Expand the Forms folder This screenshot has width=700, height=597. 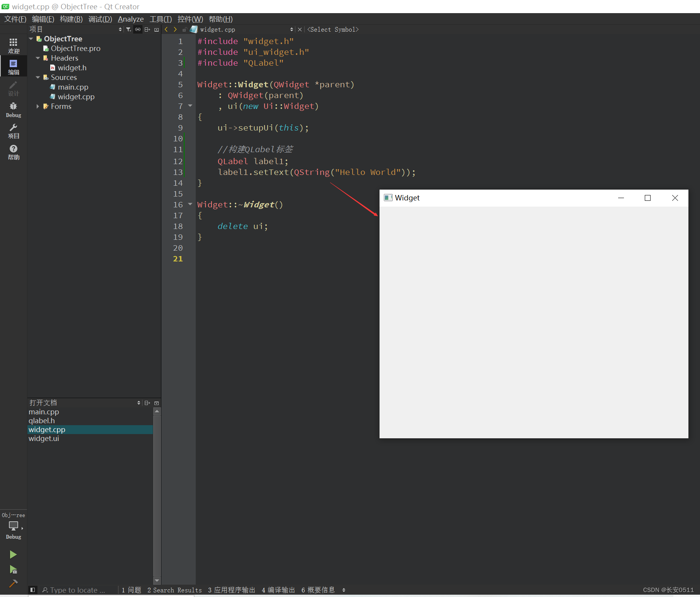(38, 106)
